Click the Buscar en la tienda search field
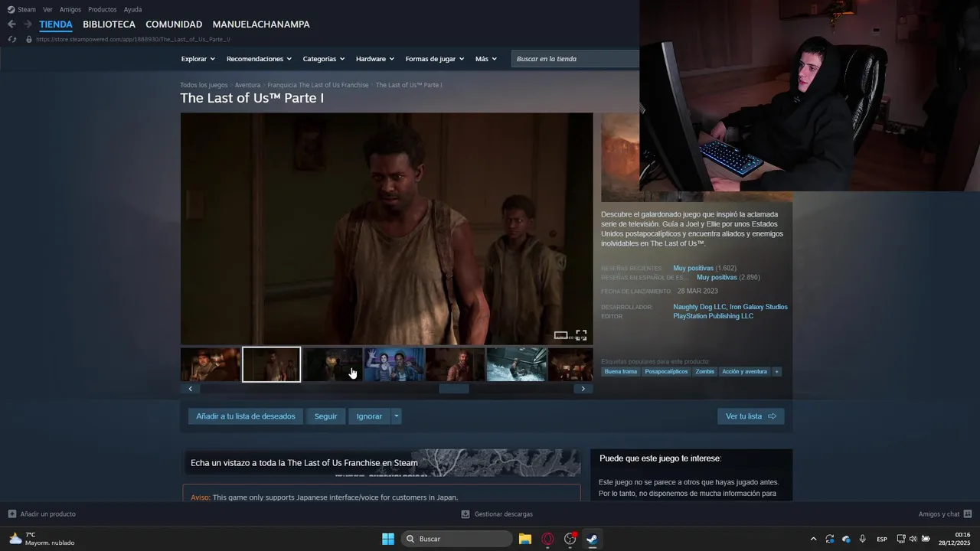This screenshot has width=980, height=551. [576, 59]
